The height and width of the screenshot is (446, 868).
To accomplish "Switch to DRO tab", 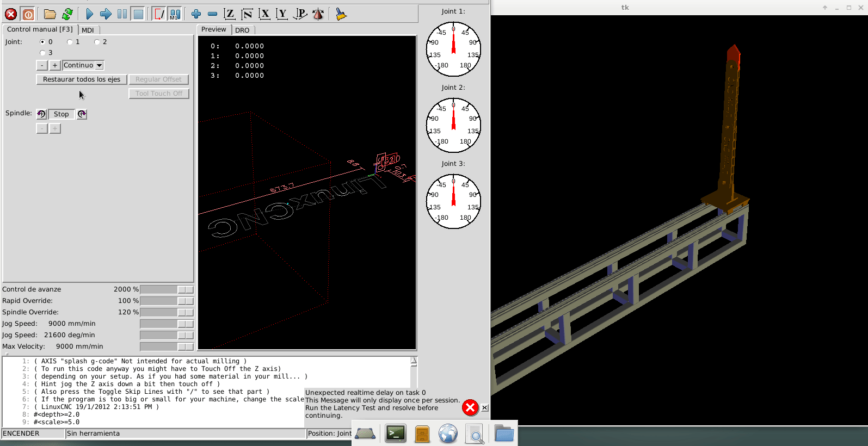I will 242,30.
